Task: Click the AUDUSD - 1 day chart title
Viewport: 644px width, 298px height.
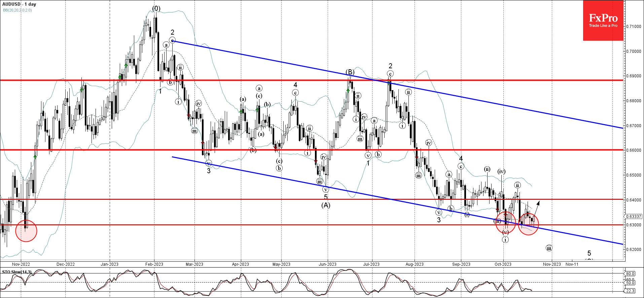Action: pyautogui.click(x=19, y=4)
